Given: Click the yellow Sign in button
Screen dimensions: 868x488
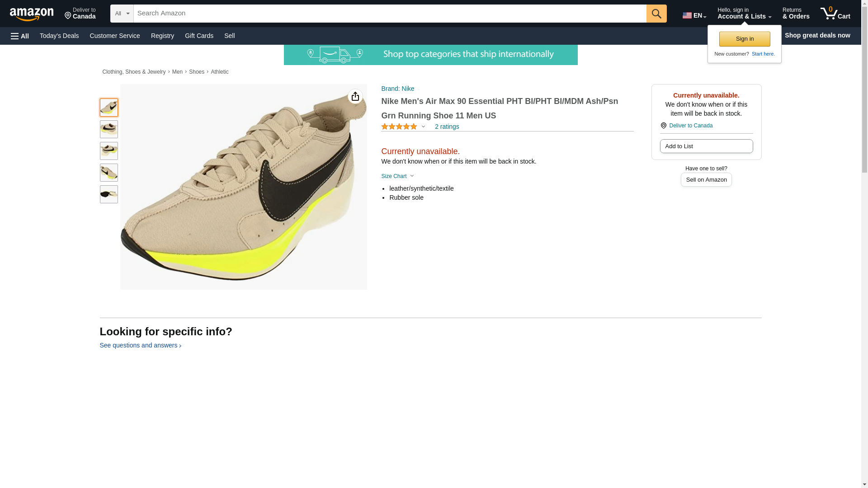Looking at the screenshot, I should [744, 39].
